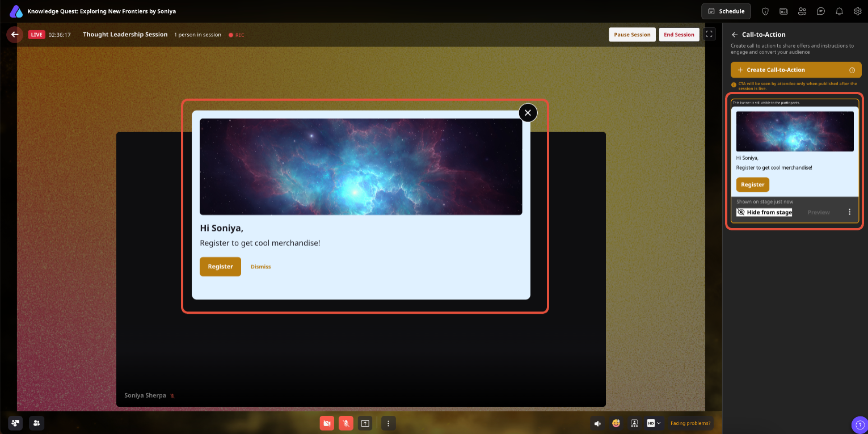Open the emoji reactions icon
868x434 pixels.
pyautogui.click(x=616, y=423)
